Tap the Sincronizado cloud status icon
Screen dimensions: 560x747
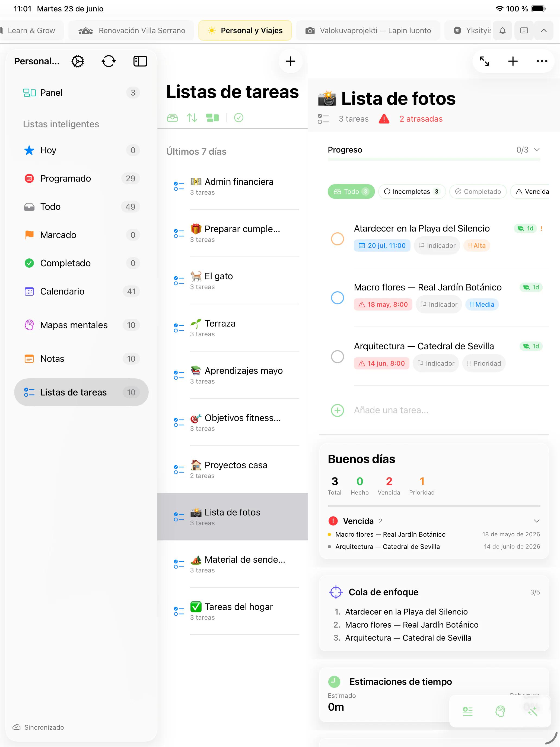click(x=17, y=727)
